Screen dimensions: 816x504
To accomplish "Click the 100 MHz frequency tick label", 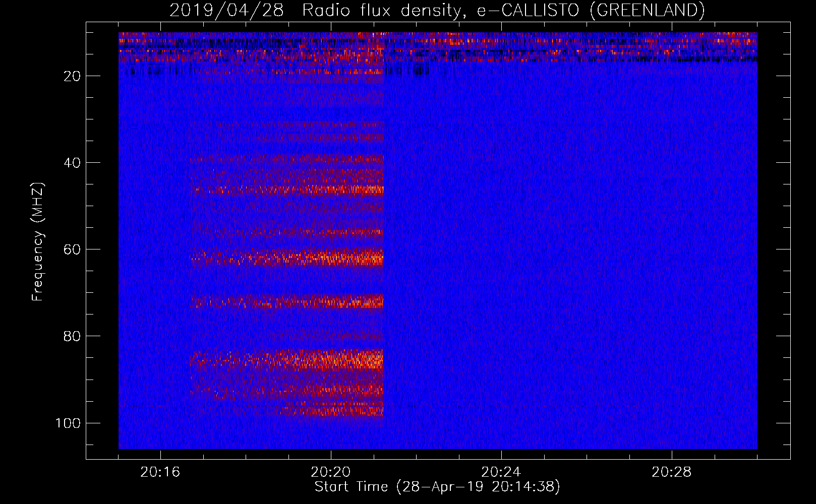I will pyautogui.click(x=68, y=423).
